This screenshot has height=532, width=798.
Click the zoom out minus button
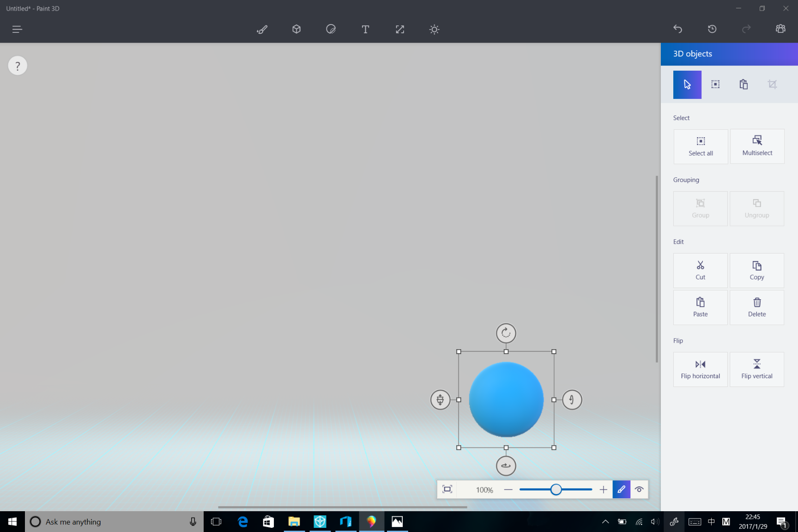click(x=508, y=490)
